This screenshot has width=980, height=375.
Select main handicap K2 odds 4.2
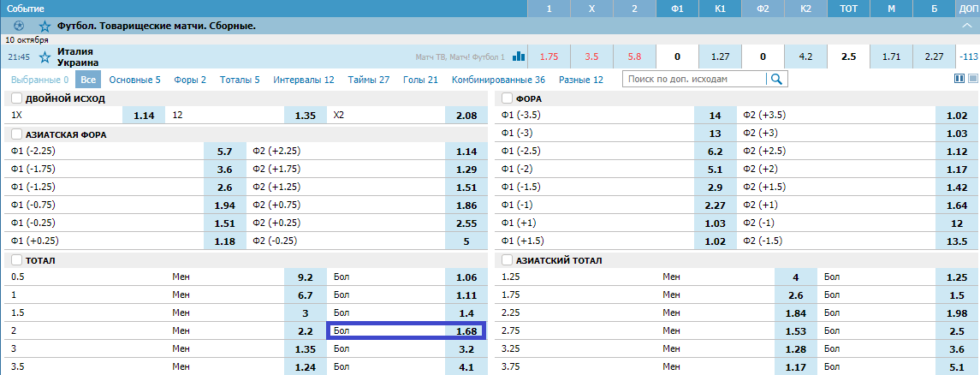[805, 57]
